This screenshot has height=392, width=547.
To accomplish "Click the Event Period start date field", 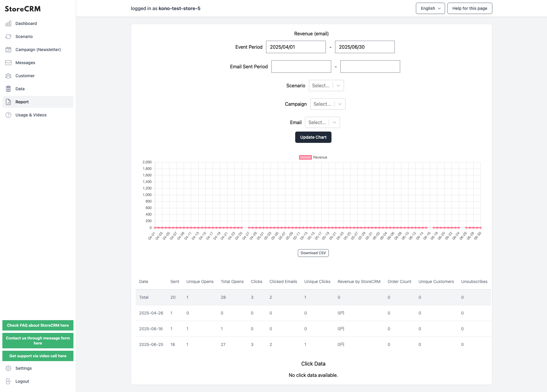I will [296, 47].
